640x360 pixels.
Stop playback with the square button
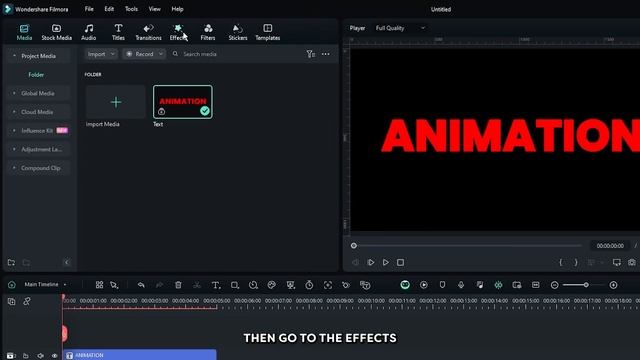(400, 262)
